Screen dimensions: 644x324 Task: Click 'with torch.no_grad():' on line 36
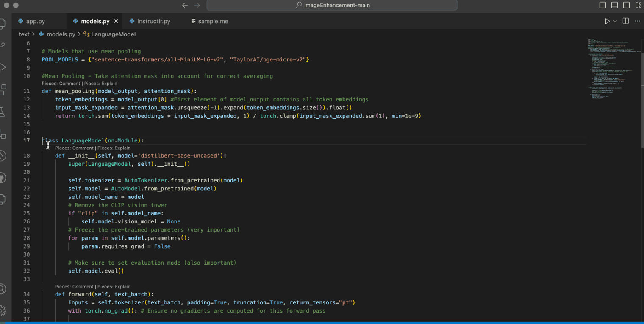click(x=103, y=311)
